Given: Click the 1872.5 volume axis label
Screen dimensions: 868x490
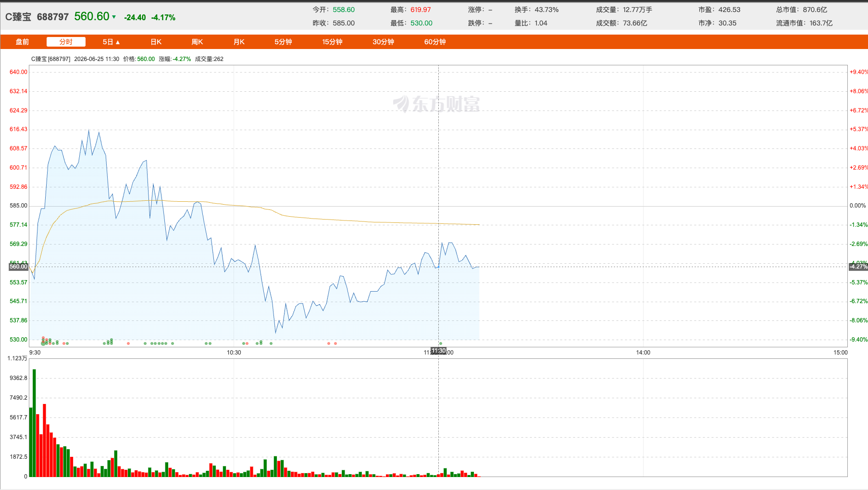Looking at the screenshot, I should click(18, 457).
